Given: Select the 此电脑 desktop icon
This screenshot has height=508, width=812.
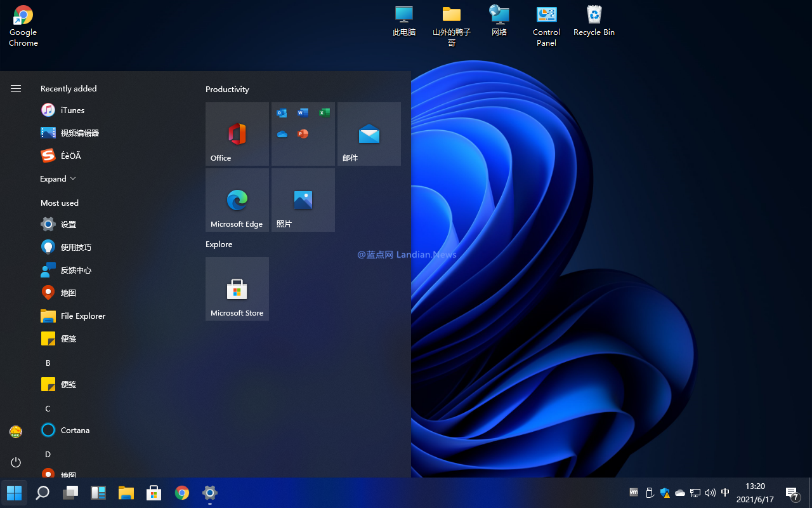Looking at the screenshot, I should tap(404, 21).
